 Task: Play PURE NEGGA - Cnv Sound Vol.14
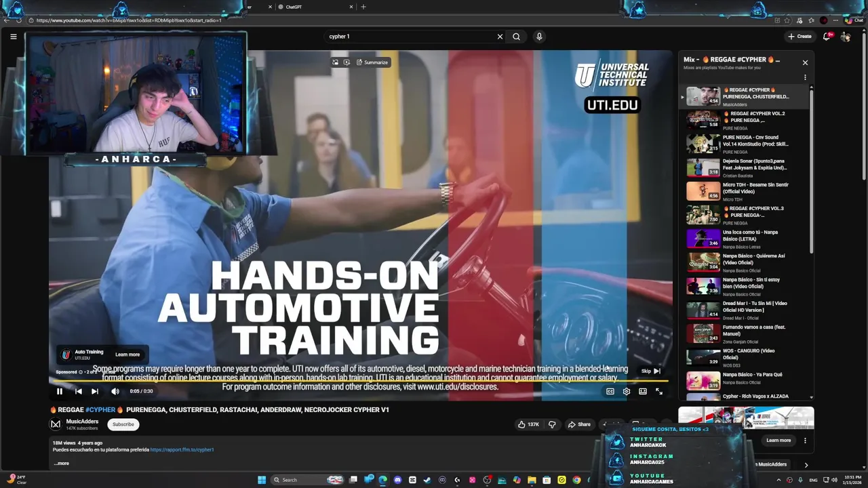(x=745, y=144)
